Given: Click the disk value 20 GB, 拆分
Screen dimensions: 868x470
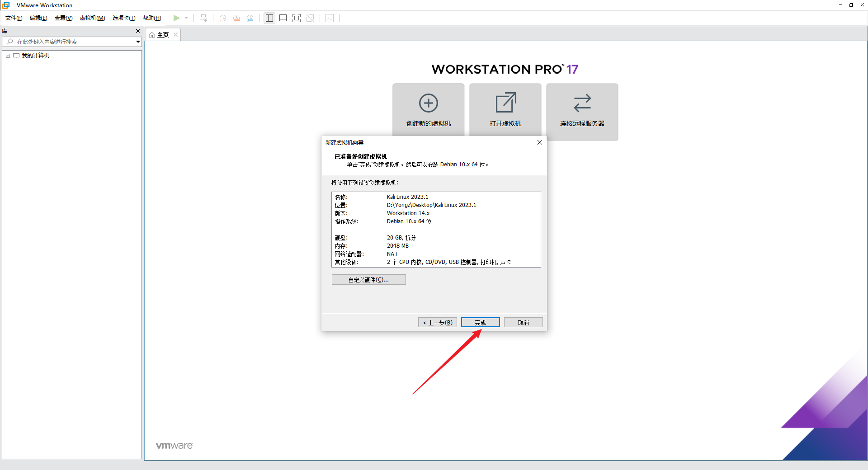Looking at the screenshot, I should [x=401, y=238].
